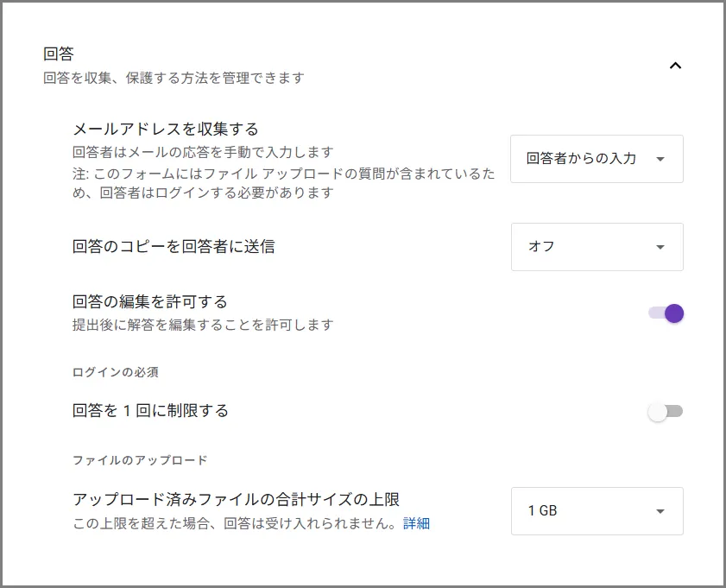Click the 回答 section title
The image size is (726, 588).
click(x=59, y=54)
